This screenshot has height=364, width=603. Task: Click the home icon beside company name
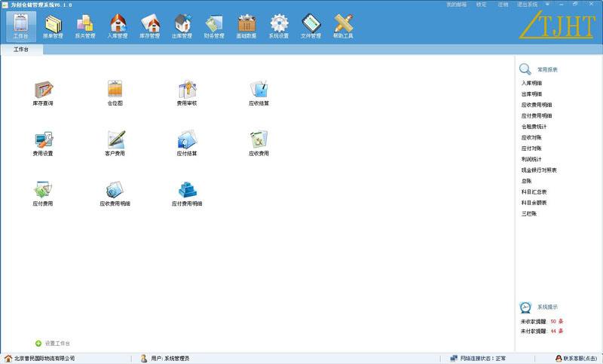coord(8,358)
